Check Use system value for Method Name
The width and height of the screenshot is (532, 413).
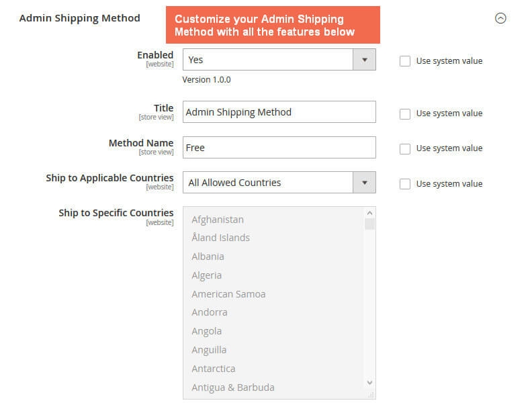coord(405,148)
